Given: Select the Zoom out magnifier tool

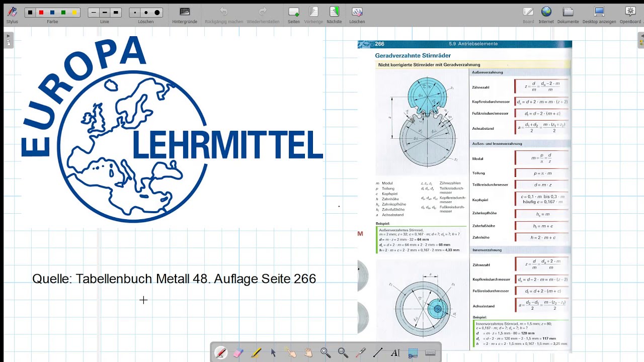Looking at the screenshot, I should click(343, 353).
